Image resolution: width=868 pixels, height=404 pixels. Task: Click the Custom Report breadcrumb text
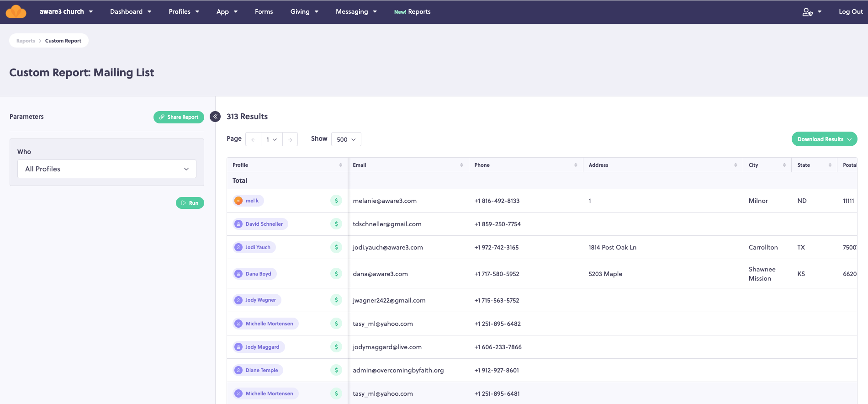pyautogui.click(x=63, y=41)
